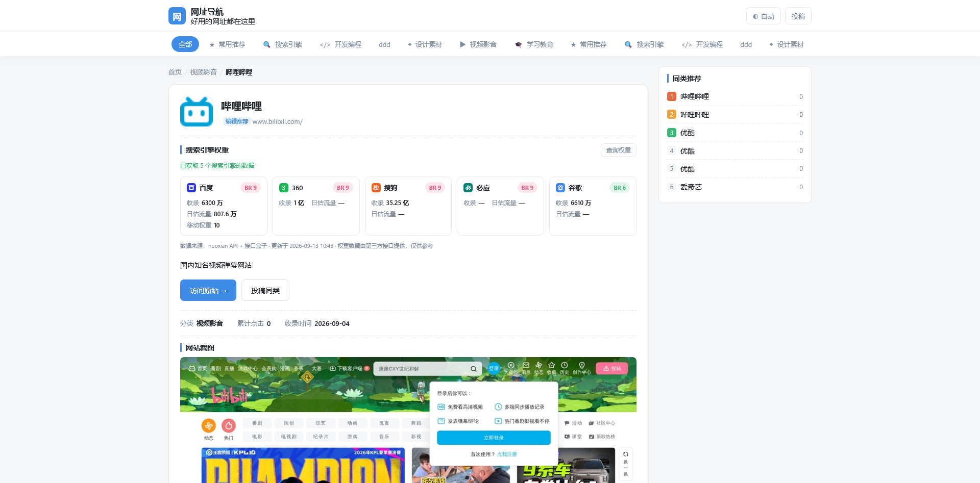Click the 点我注册 link in screenshot
Screen dimensions: 980x483
[x=507, y=454]
